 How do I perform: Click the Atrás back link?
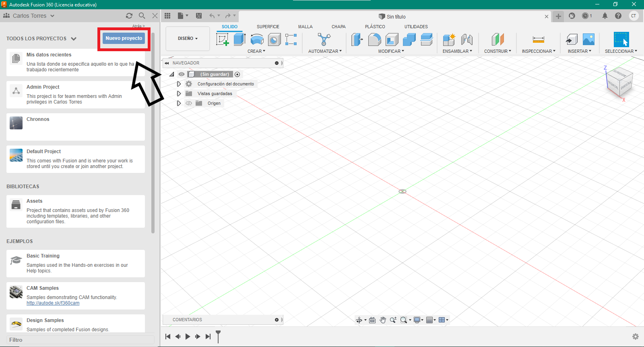(138, 26)
